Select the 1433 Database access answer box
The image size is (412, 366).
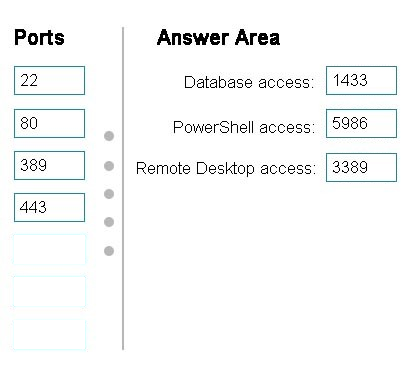pyautogui.click(x=361, y=80)
